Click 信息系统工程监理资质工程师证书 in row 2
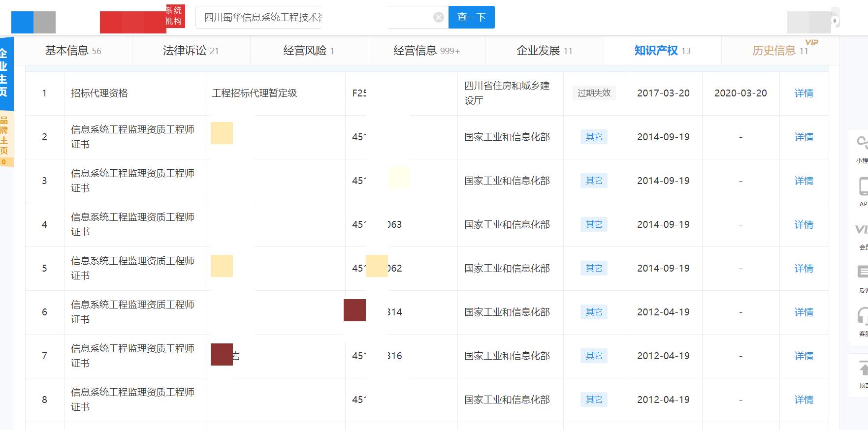The height and width of the screenshot is (430, 868). pos(132,137)
